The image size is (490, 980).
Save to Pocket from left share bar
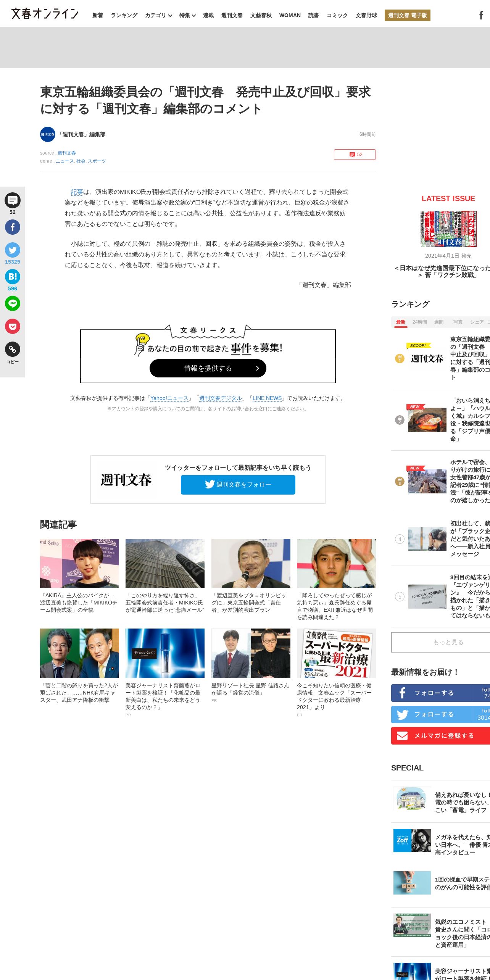point(13,326)
